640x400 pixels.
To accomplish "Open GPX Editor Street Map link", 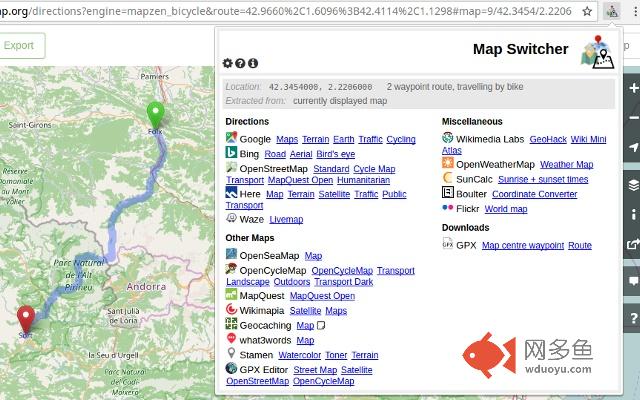I will pyautogui.click(x=315, y=370).
